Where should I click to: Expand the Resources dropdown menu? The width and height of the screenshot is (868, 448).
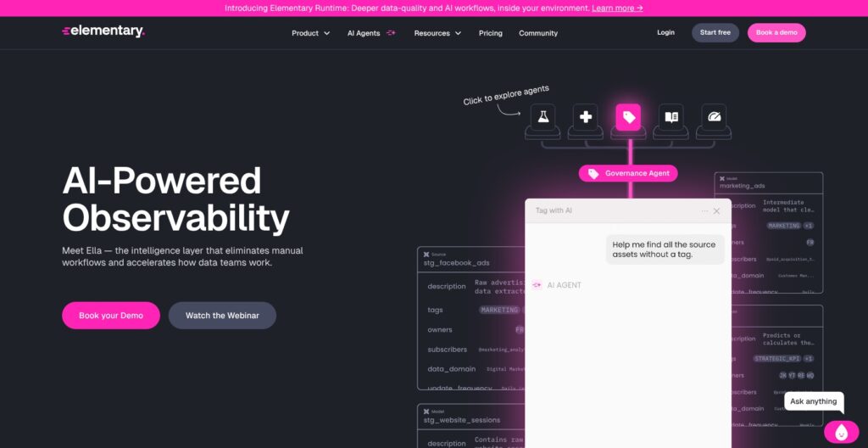(x=437, y=33)
